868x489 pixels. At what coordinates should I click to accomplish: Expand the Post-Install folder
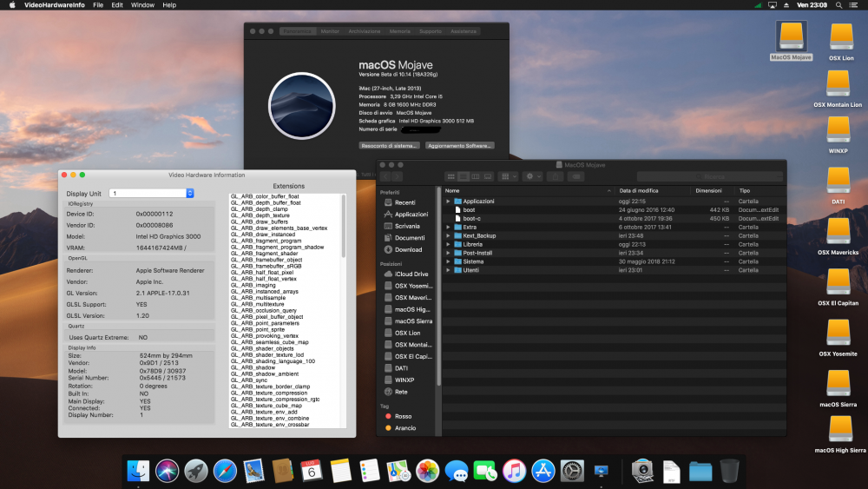[x=448, y=253]
